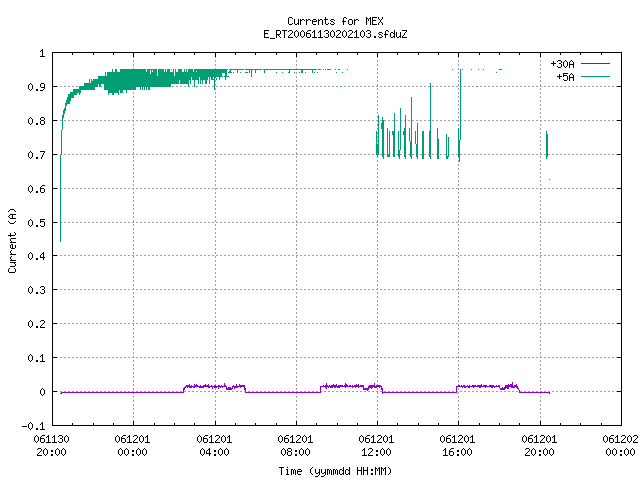Click the y-axis label 'Current (A)'
The height and width of the screenshot is (480, 640).
click(12, 240)
